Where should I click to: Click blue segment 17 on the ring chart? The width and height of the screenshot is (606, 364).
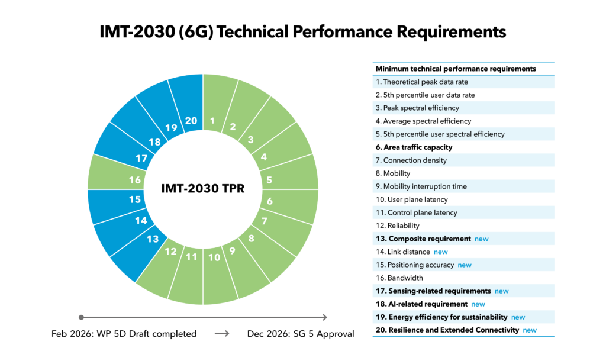[140, 159]
